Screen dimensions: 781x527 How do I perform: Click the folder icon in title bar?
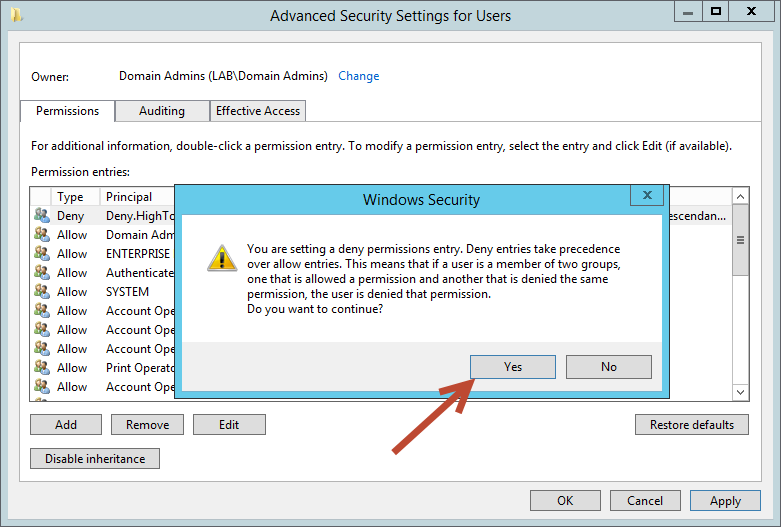point(16,15)
